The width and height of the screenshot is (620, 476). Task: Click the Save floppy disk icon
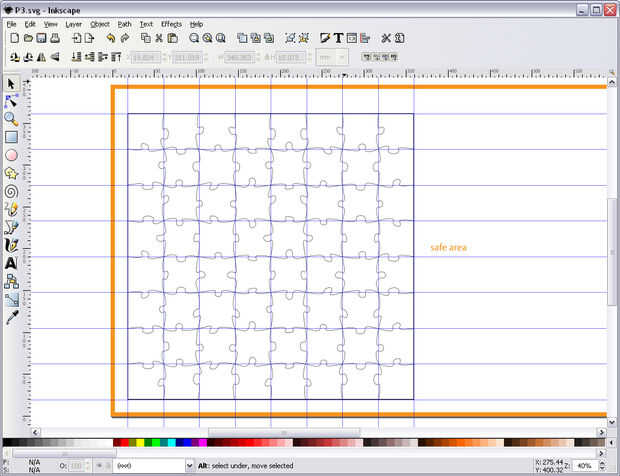click(x=42, y=38)
